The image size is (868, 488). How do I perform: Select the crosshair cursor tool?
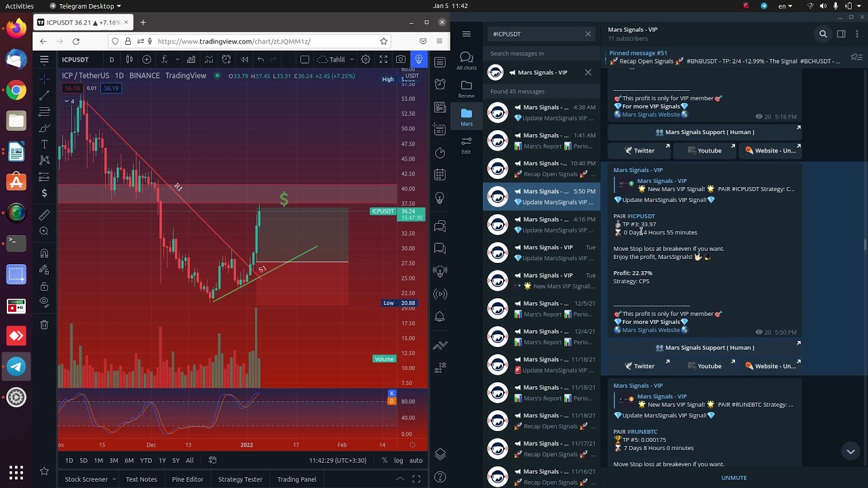tap(44, 79)
